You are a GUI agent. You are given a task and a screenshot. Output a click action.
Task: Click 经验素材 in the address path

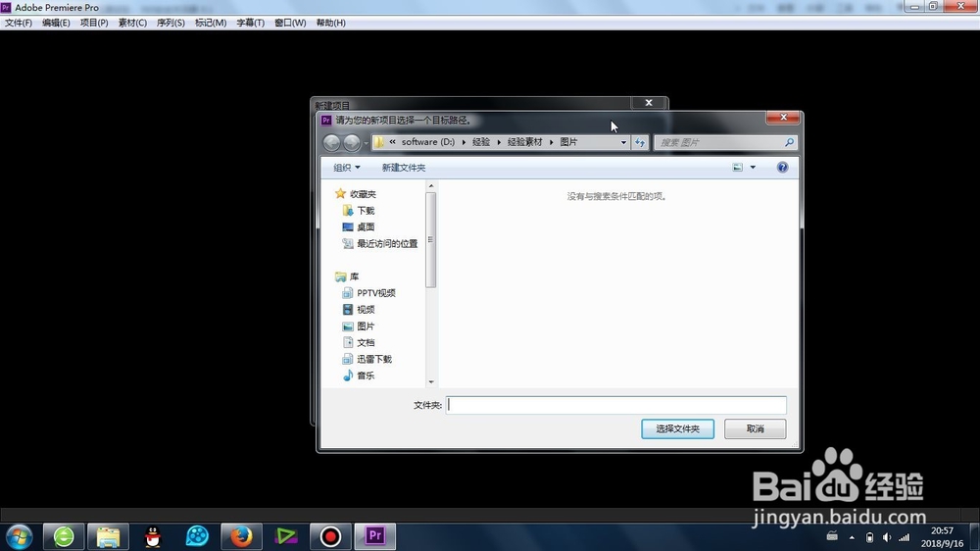525,142
